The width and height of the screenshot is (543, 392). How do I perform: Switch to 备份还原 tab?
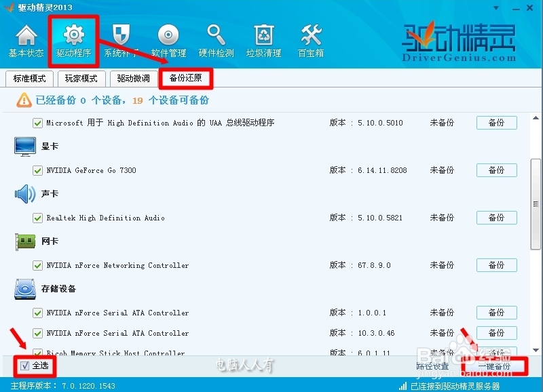(x=185, y=78)
